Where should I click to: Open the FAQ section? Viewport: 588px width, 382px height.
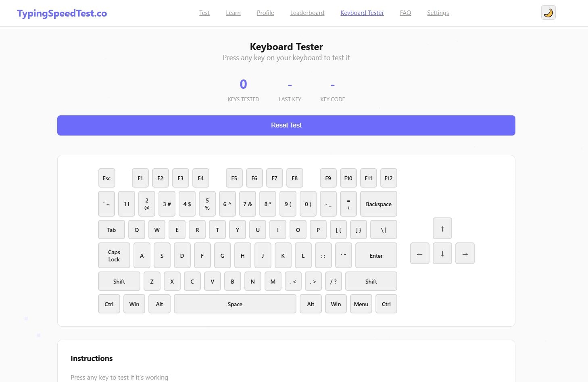click(405, 13)
